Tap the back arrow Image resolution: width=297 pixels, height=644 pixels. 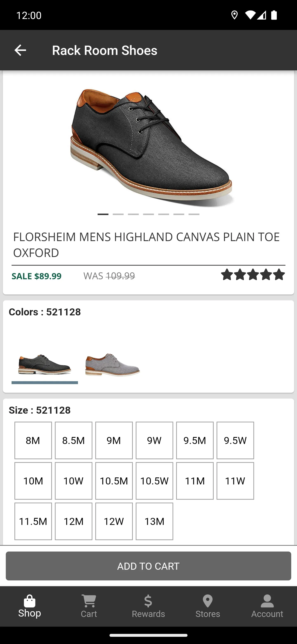click(20, 50)
